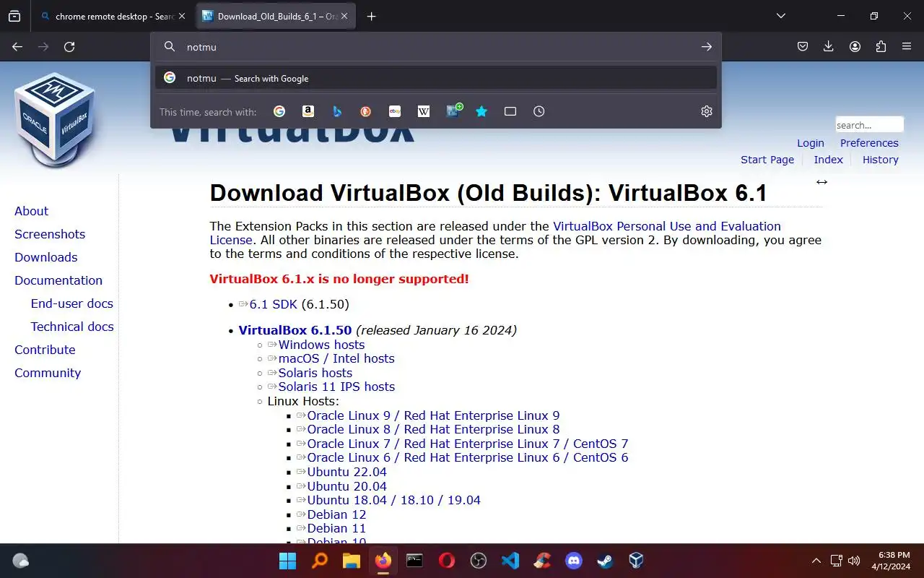Screen dimensions: 924x578
Task: Click the Go arrow in address bar
Action: (707, 46)
